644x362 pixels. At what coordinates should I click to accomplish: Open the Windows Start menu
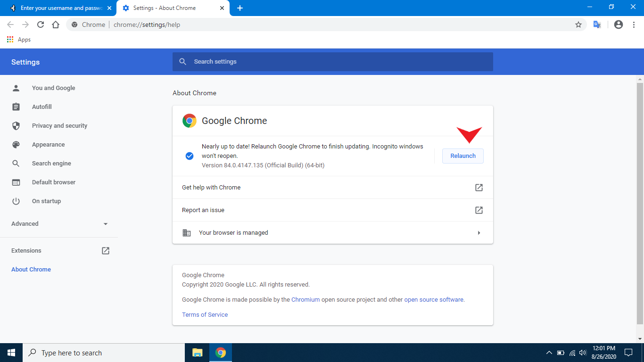[11, 353]
